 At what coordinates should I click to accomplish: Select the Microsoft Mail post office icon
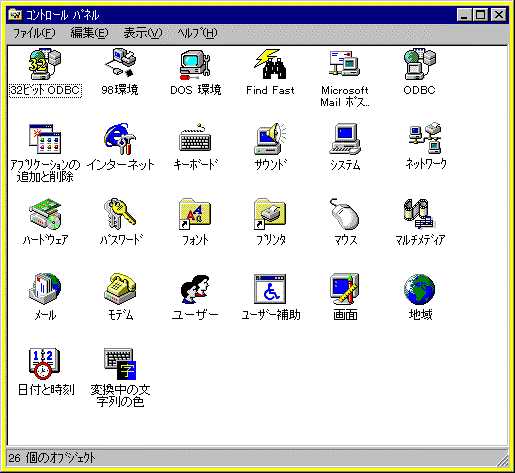345,64
